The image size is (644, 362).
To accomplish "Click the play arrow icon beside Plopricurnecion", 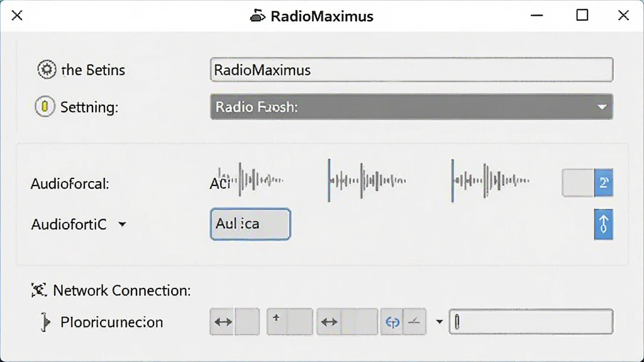I will (x=45, y=322).
